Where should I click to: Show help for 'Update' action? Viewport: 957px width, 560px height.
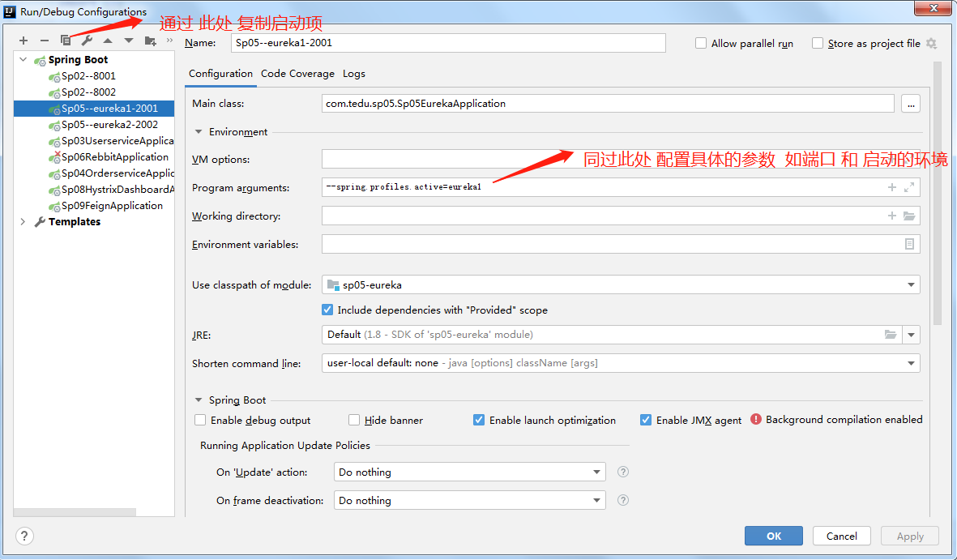click(622, 472)
